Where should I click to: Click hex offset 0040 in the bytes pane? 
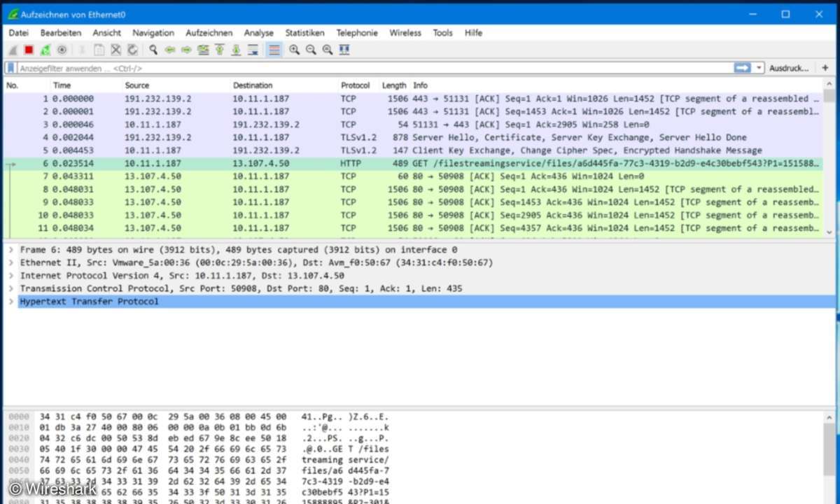tap(19, 461)
